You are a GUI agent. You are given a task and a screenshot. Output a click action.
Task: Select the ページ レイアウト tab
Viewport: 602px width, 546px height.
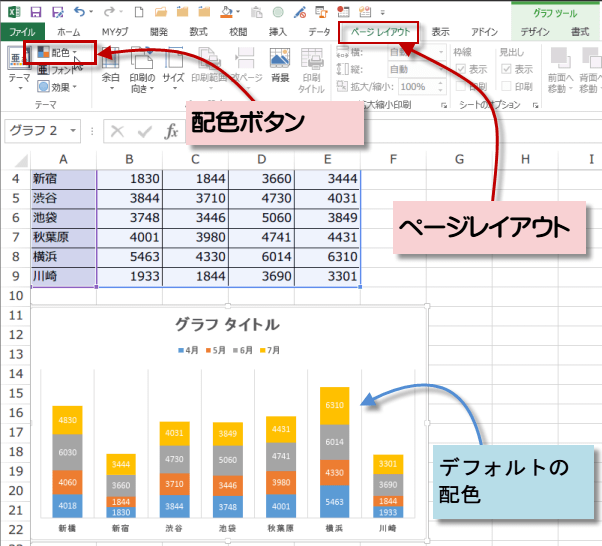[x=380, y=32]
